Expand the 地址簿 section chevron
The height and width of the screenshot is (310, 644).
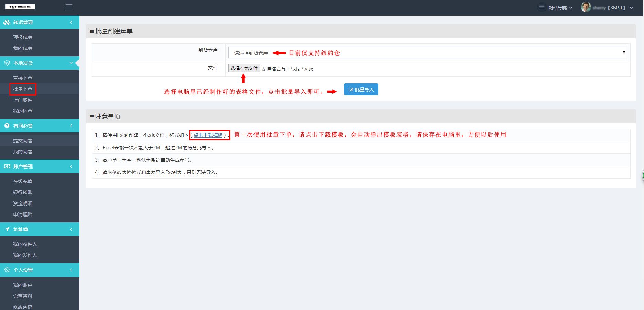[x=71, y=229]
